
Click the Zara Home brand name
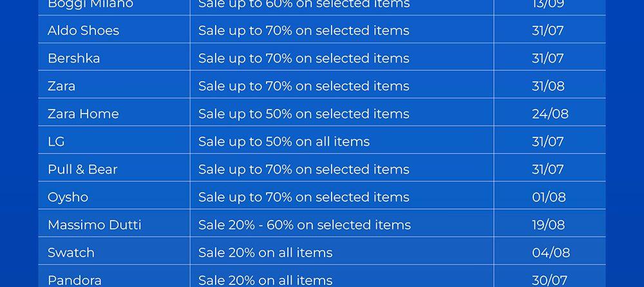tap(83, 114)
